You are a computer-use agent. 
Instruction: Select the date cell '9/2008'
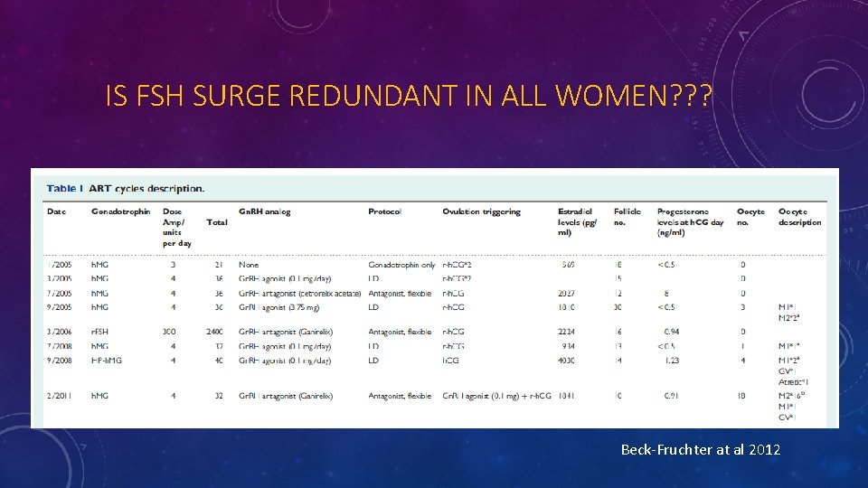[60, 361]
